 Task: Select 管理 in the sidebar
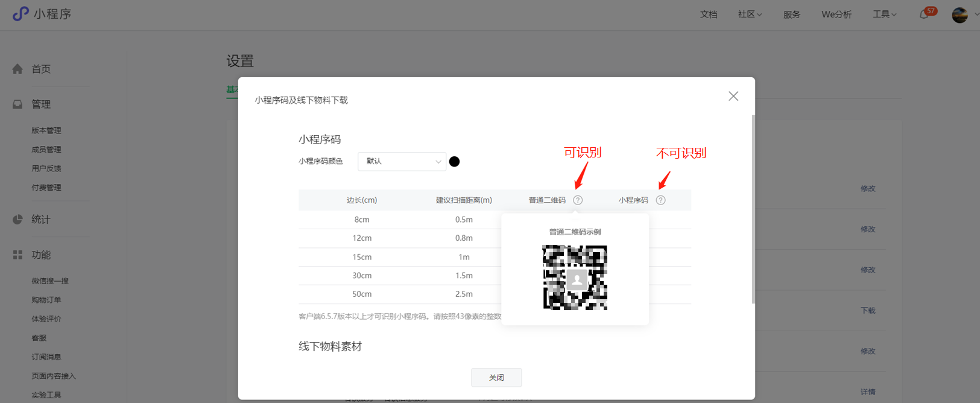tap(41, 104)
